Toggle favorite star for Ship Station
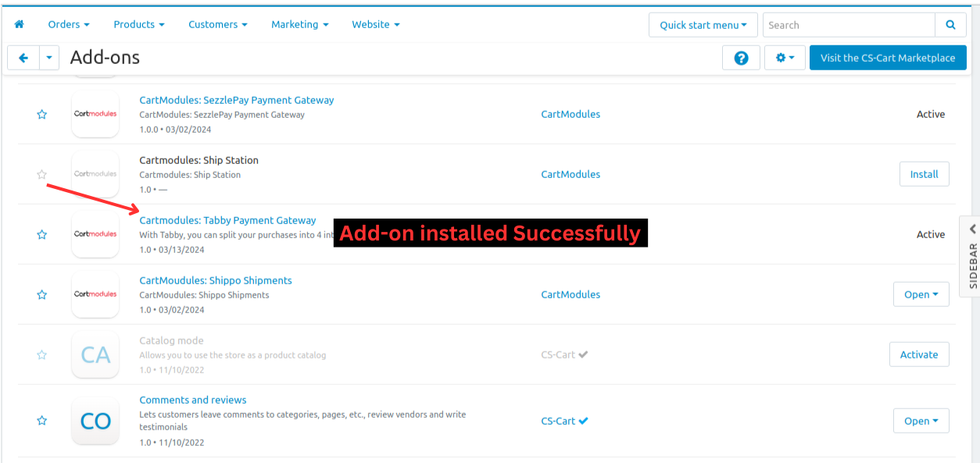This screenshot has height=463, width=980. tap(42, 174)
